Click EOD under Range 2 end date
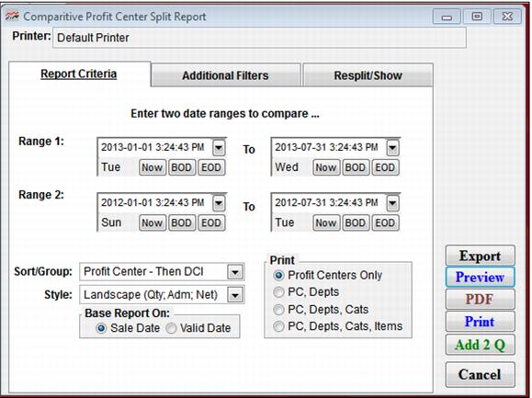Viewport: 532px width, 398px height. pyautogui.click(x=385, y=223)
